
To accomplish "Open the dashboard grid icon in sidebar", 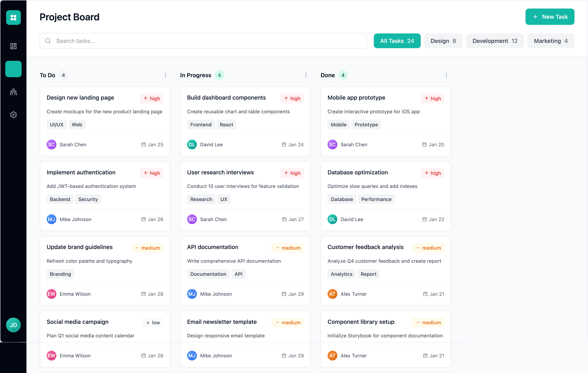I will (13, 46).
